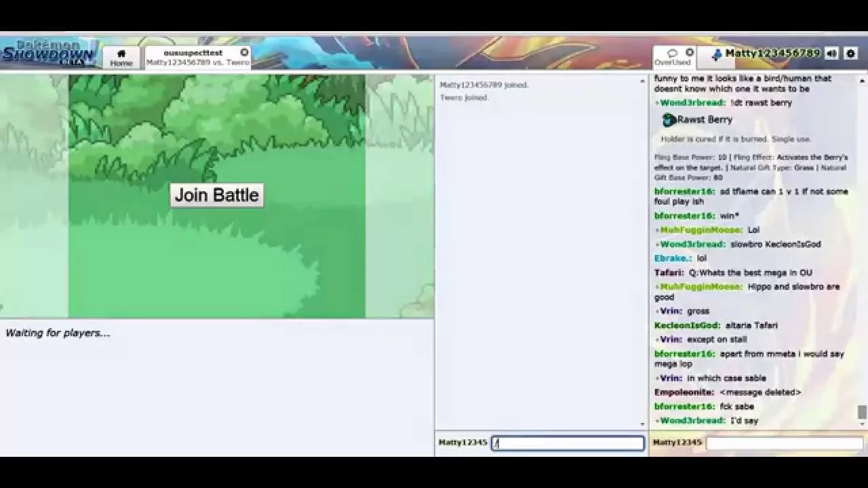The height and width of the screenshot is (488, 868).
Task: Click 'Twero joined.' log line
Action: coord(465,98)
